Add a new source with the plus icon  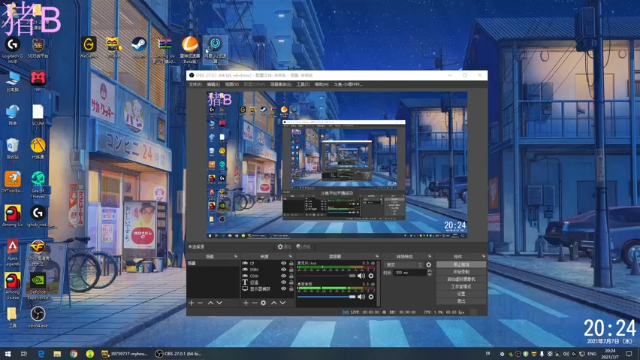(x=246, y=303)
